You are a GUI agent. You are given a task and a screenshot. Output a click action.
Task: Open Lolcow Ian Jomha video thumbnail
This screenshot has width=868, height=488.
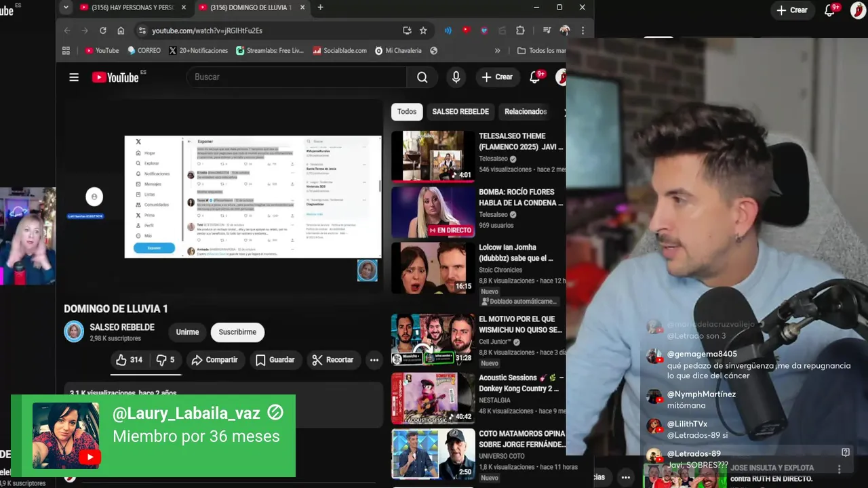433,268
